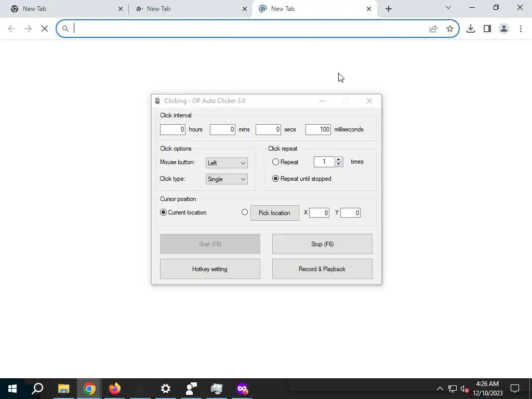Increase the repeat times spinner
Image resolution: width=532 pixels, height=399 pixels.
pos(338,159)
